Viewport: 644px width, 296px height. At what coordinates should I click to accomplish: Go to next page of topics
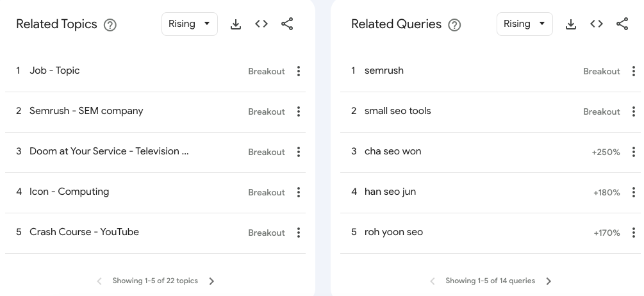[x=211, y=281]
